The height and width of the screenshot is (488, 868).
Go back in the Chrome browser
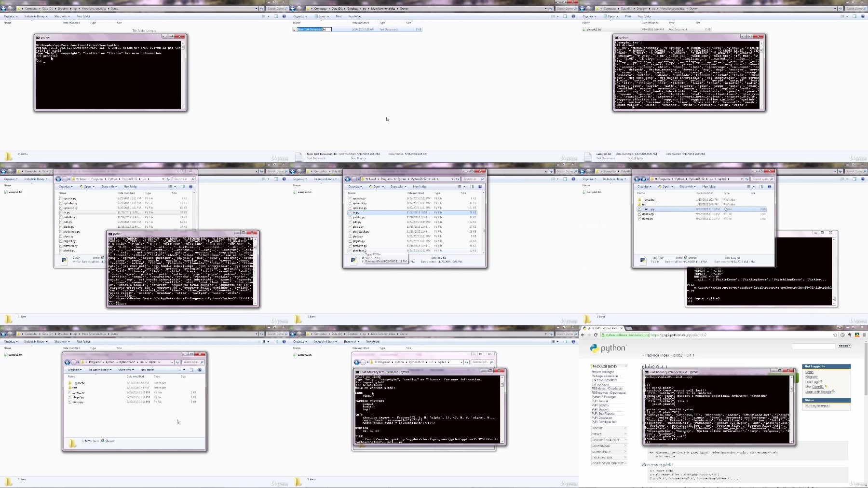click(583, 335)
